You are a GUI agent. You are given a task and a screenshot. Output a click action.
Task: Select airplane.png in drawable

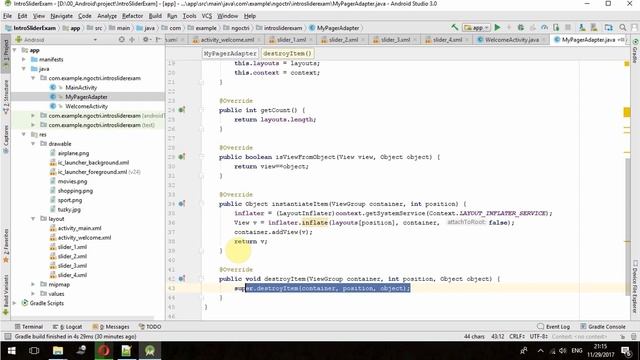coord(73,153)
